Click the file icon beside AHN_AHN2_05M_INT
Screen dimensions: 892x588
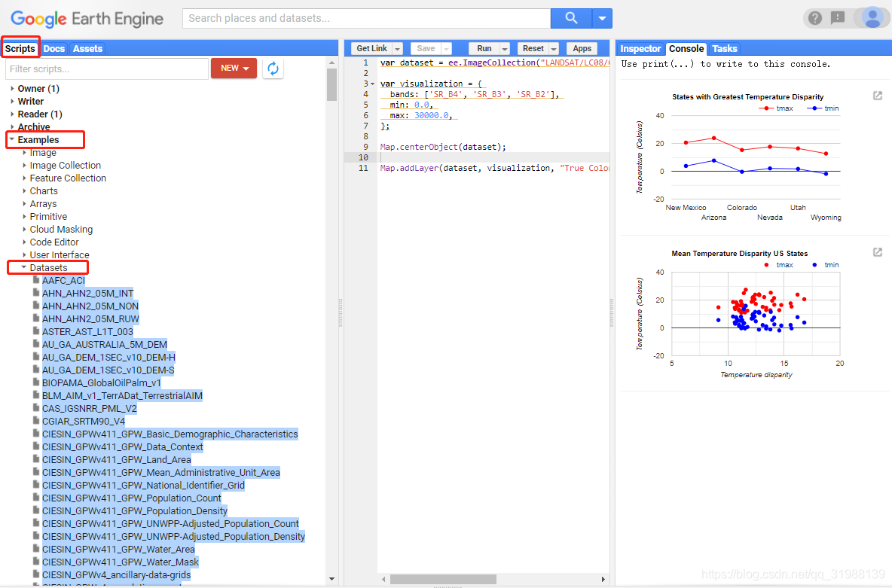pos(36,293)
